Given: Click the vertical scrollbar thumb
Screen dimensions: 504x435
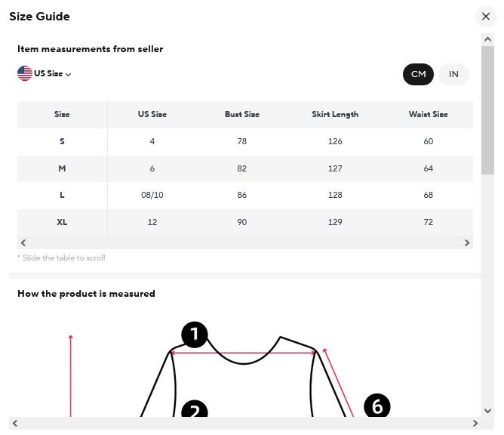Looking at the screenshot, I should pyautogui.click(x=487, y=110).
